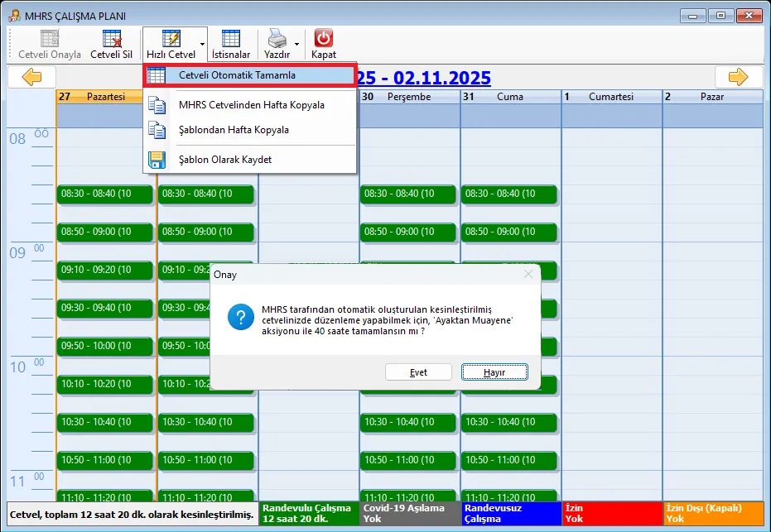Click the Yazdır printer icon
Screen dimensions: 771x532
point(277,38)
